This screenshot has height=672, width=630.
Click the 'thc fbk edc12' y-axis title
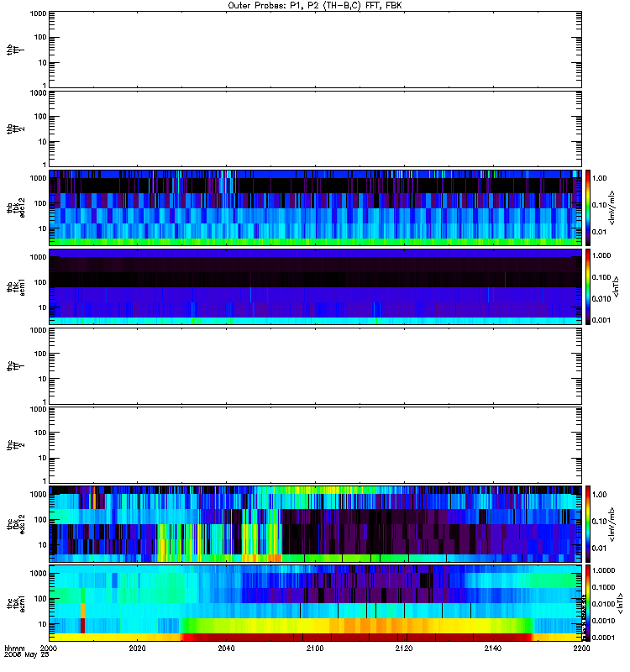click(15, 522)
